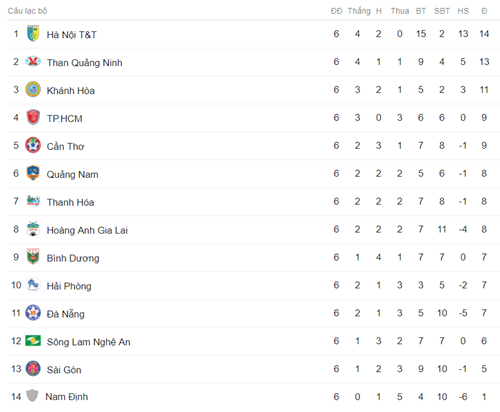This screenshot has height=412, width=500.
Task: Open the Thanh Hóa team name
Action: coord(70,202)
